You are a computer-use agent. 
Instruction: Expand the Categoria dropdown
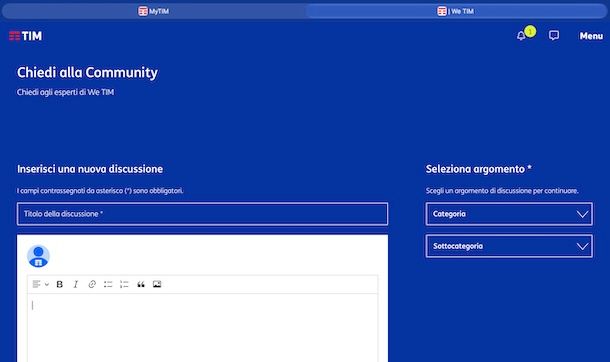point(509,214)
